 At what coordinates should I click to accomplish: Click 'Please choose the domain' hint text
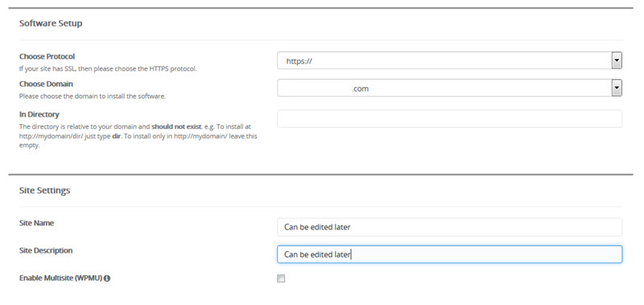[x=93, y=97]
